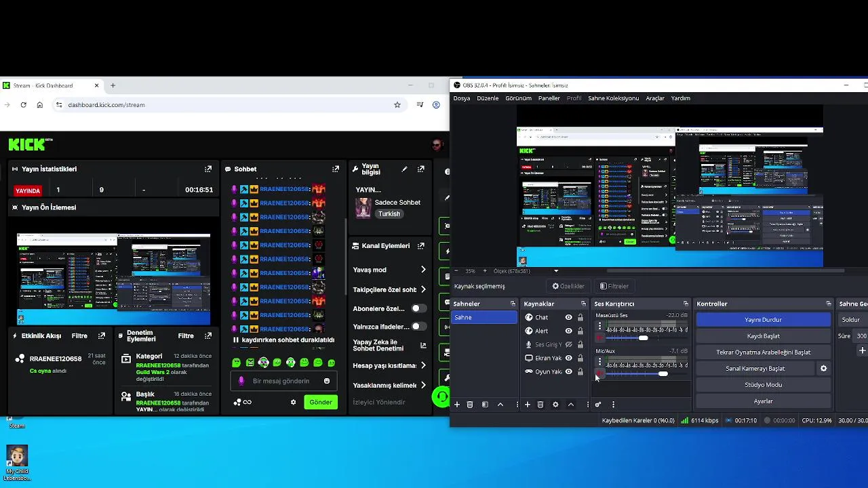The width and height of the screenshot is (868, 488).
Task: Pop out the Sahneler dock panel
Action: 513,304
